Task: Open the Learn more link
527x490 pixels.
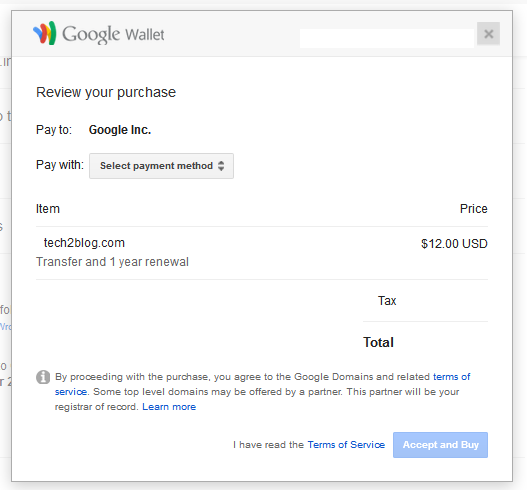Action: pos(169,407)
